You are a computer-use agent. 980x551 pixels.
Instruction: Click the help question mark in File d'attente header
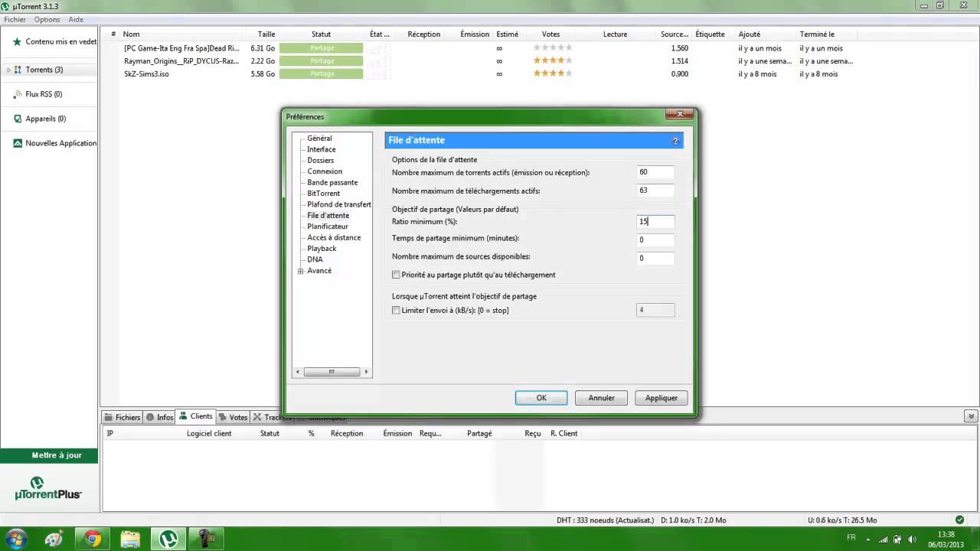coord(675,141)
